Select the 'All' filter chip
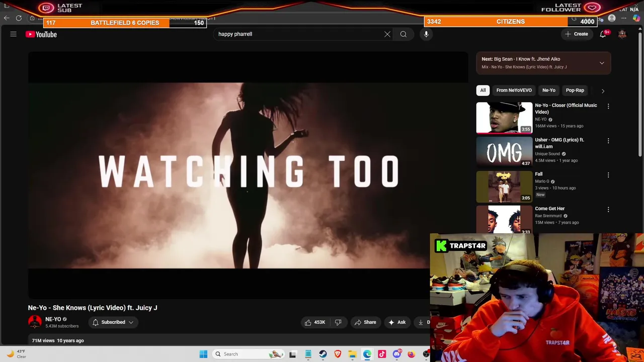 tap(483, 90)
